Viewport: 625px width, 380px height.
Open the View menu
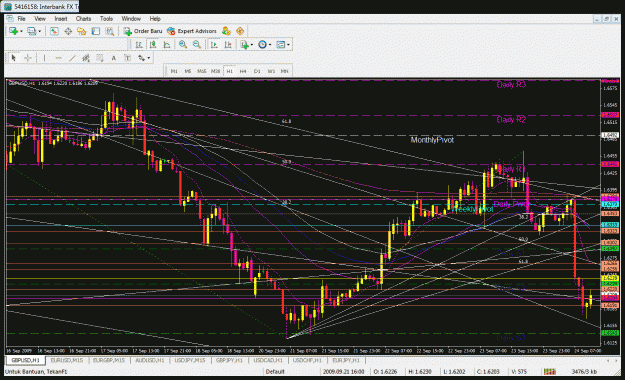(40, 19)
